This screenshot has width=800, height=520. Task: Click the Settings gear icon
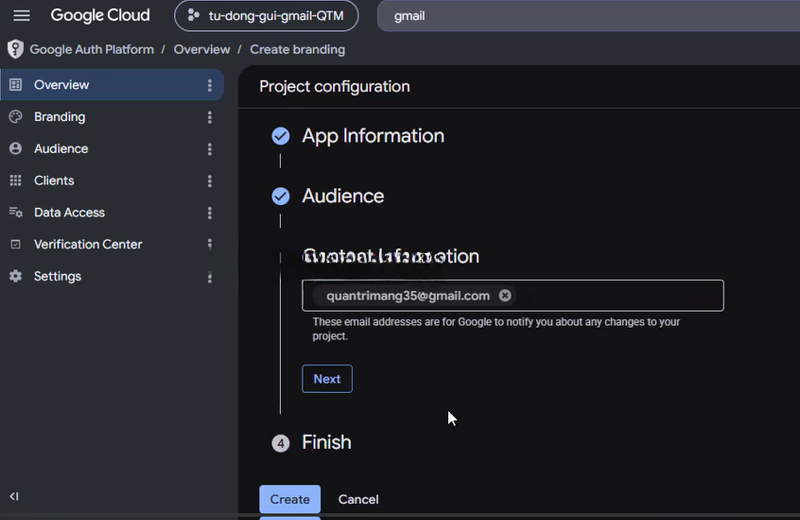[16, 276]
